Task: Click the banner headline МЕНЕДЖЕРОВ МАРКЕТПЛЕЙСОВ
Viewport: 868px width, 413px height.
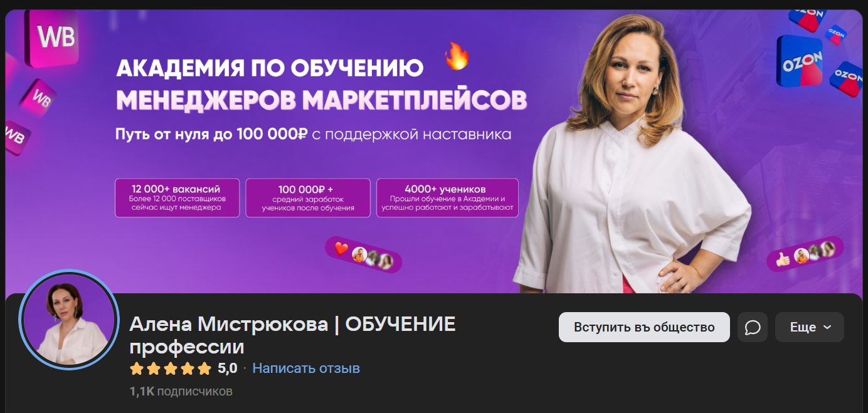Action: [322, 100]
